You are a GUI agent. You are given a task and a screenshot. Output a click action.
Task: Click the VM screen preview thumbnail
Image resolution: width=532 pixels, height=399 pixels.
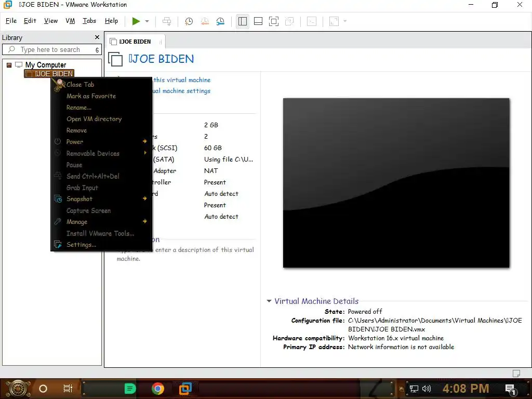click(x=396, y=183)
